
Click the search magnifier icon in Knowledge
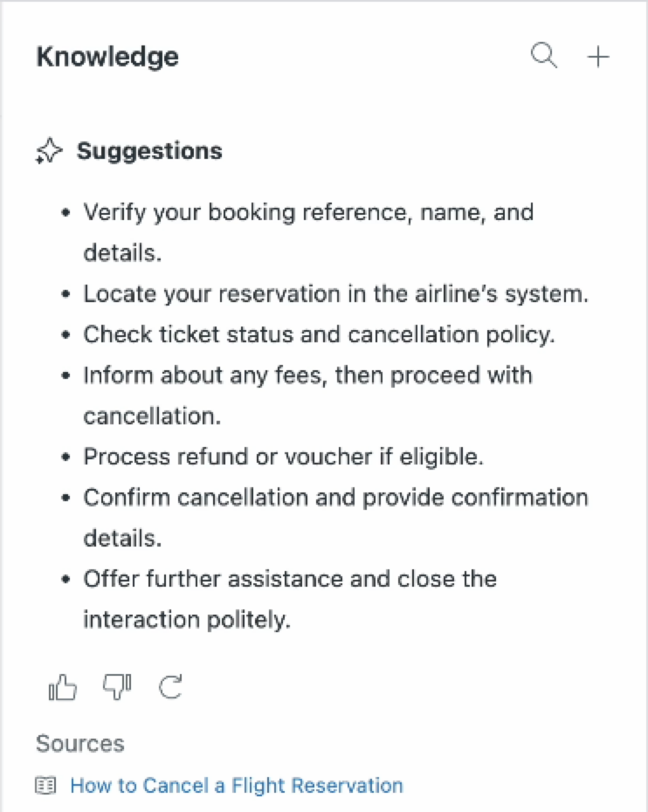[544, 57]
